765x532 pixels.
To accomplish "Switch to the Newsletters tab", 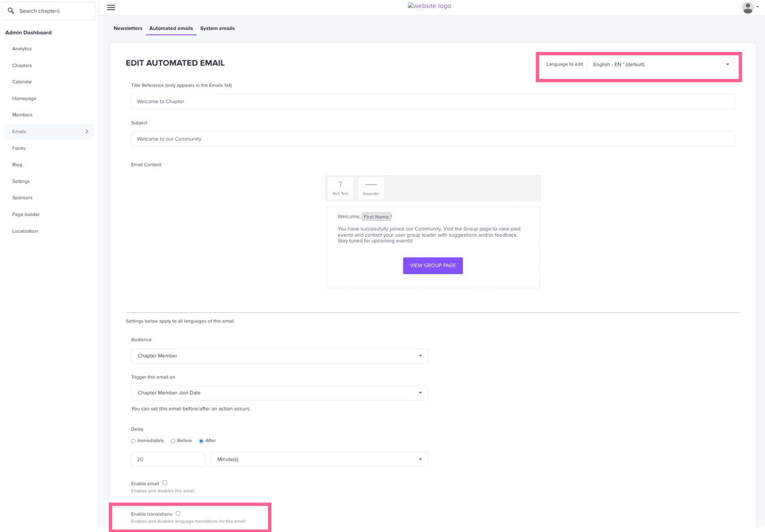I will [128, 28].
